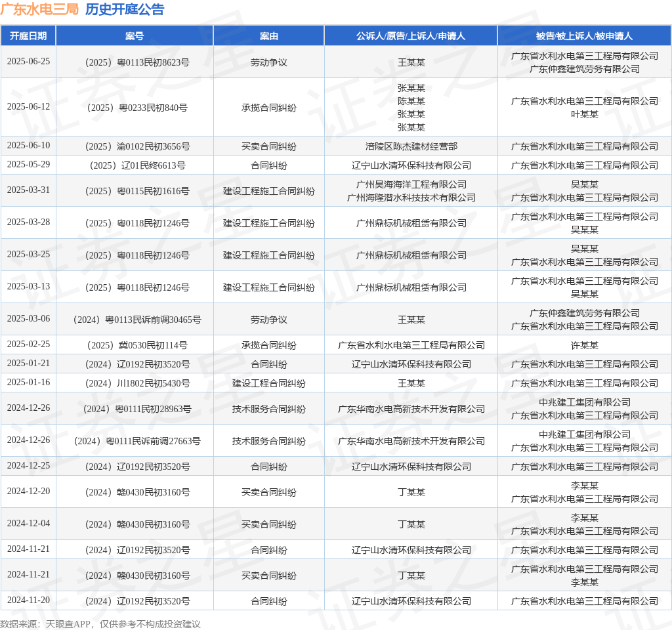Click the 案由 column header
The height and width of the screenshot is (630, 672).
tap(268, 36)
